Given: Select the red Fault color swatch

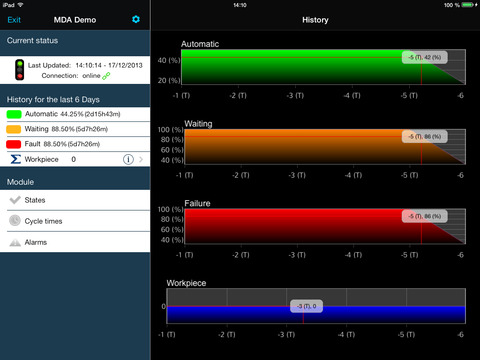Looking at the screenshot, I should pyautogui.click(x=14, y=144).
